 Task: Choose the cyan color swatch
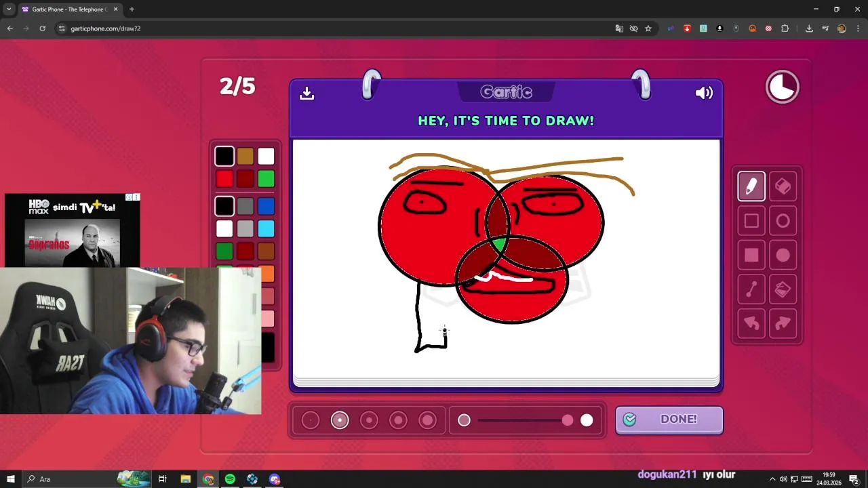point(266,229)
